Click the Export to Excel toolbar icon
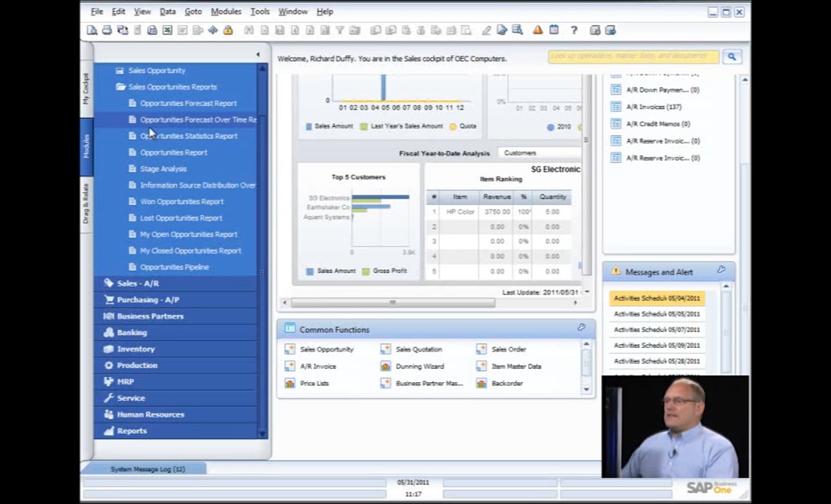 coord(167,30)
